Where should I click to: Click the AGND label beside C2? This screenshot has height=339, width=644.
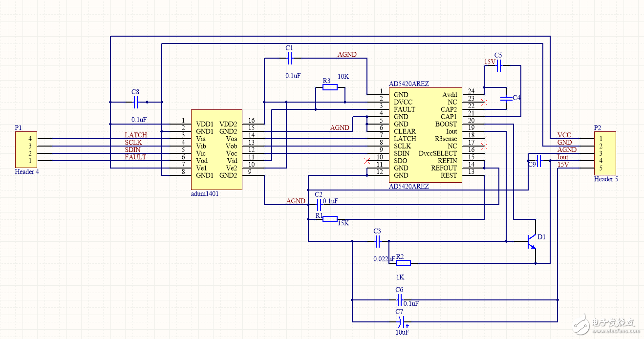296,201
